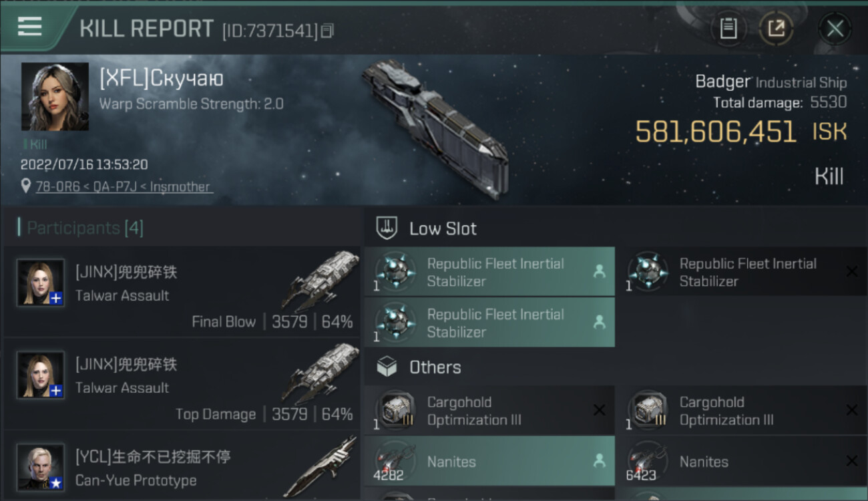Close the kill report window
The height and width of the screenshot is (501, 868).
(835, 29)
